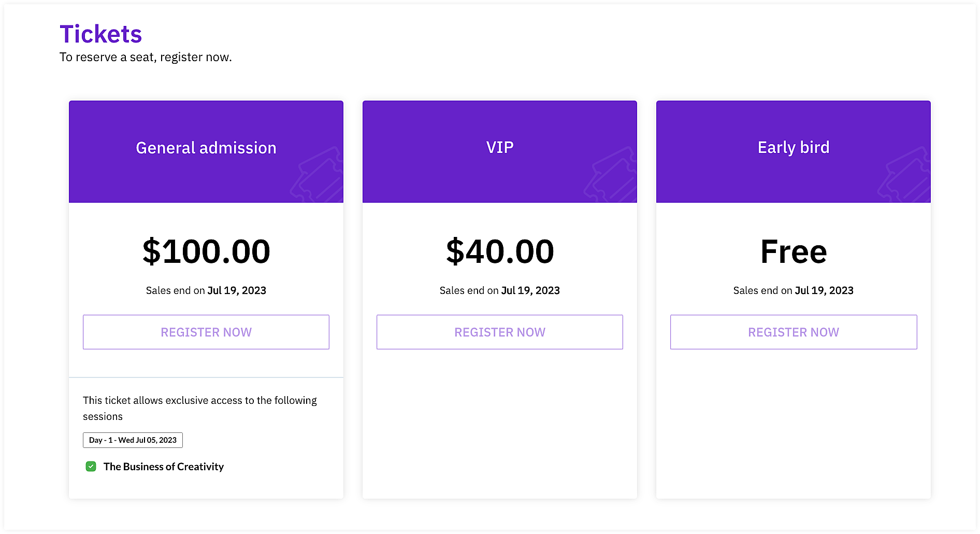Click the Tickets page heading
This screenshot has width=980, height=534.
pos(100,34)
